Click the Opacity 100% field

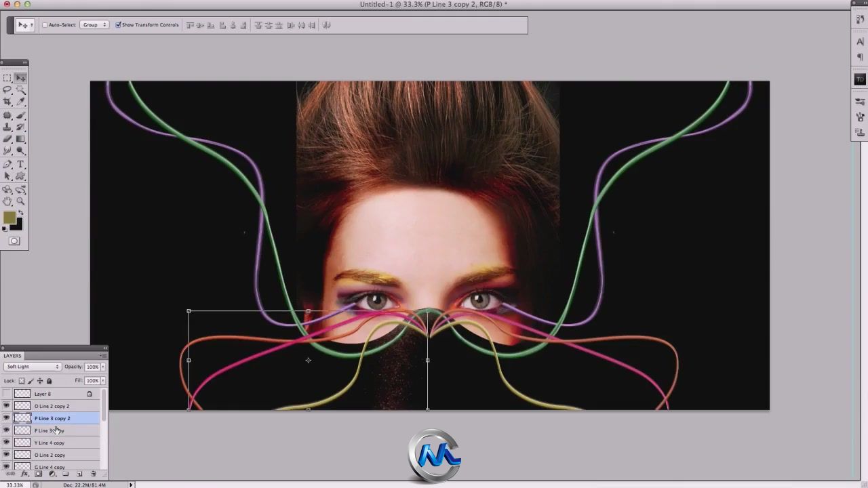[92, 367]
